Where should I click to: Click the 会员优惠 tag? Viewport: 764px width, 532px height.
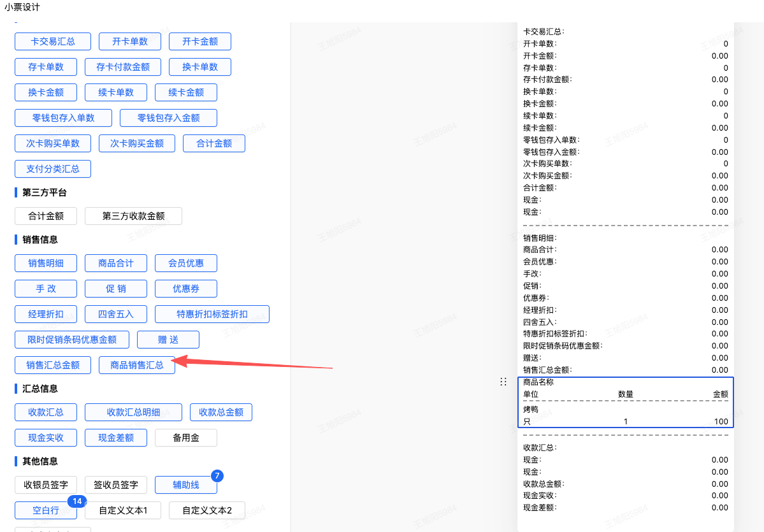click(186, 263)
